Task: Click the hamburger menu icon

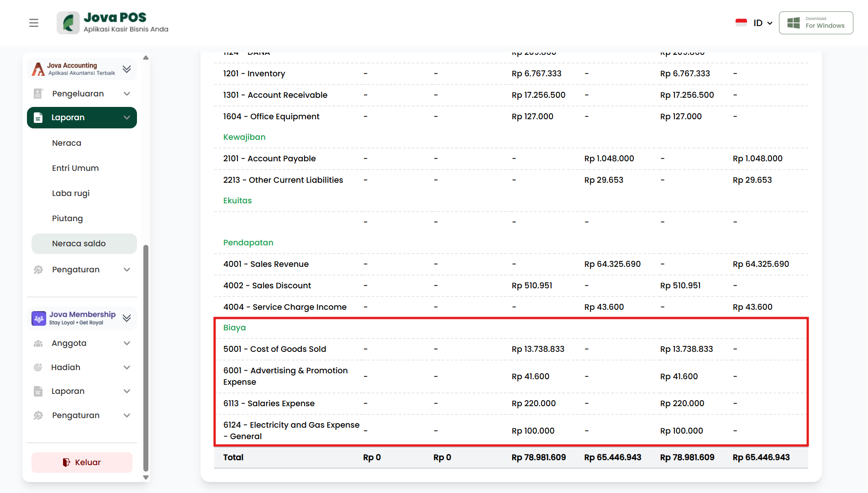Action: tap(34, 23)
